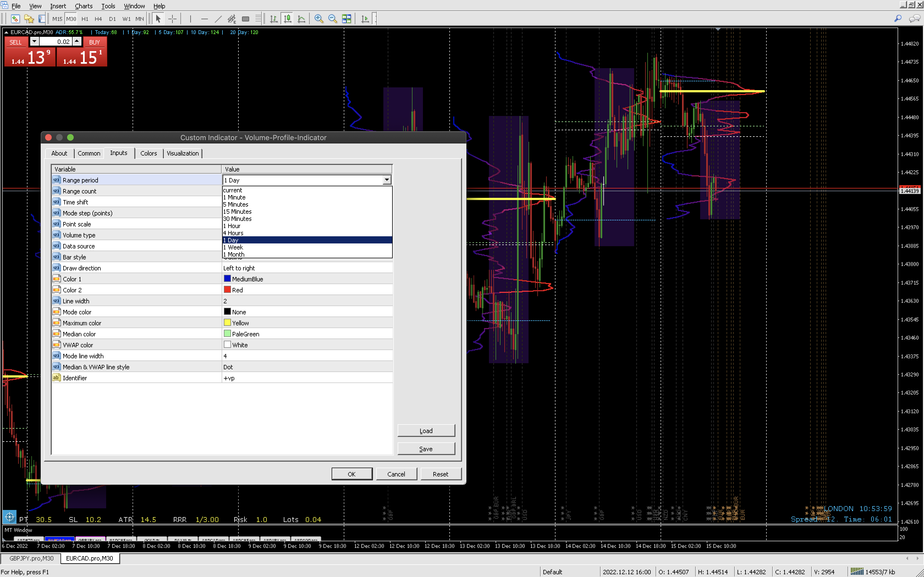Click the Range period dropdown arrow
This screenshot has height=577, width=924.
(387, 180)
